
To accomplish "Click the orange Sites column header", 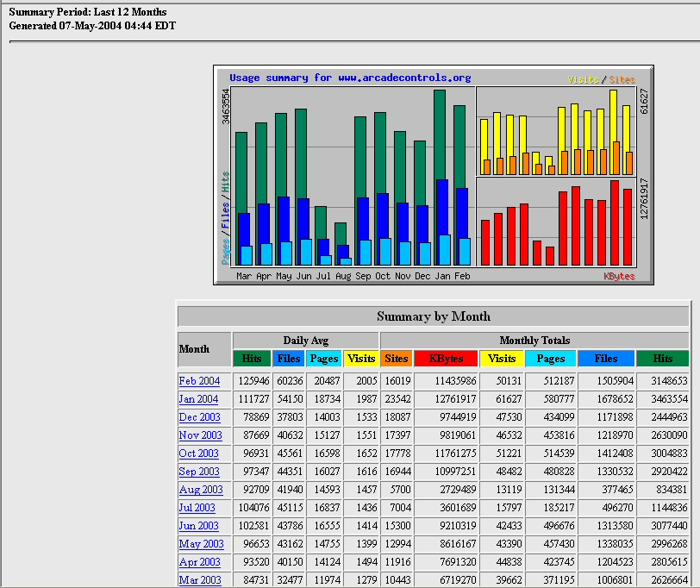I will pyautogui.click(x=397, y=359).
